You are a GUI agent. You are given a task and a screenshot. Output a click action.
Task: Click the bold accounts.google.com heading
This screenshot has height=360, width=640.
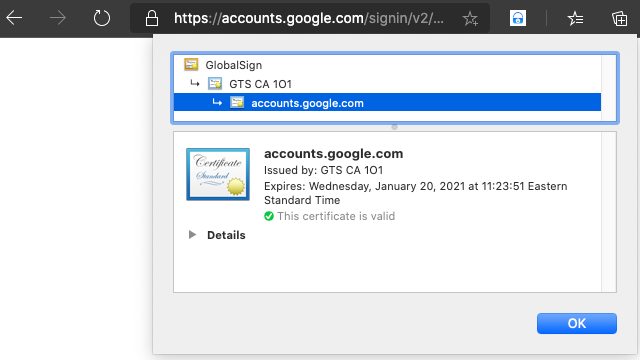click(x=333, y=153)
